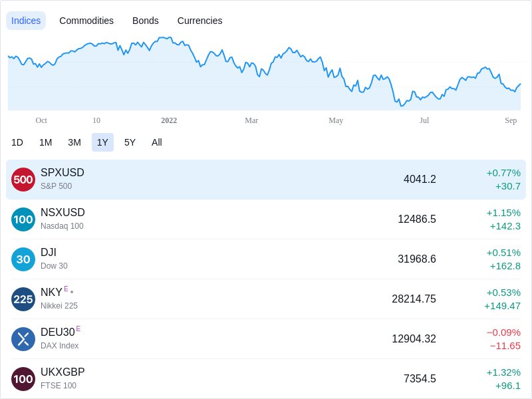The width and height of the screenshot is (532, 399).
Task: Click the FTSE 100 description label
Action: coord(59,386)
